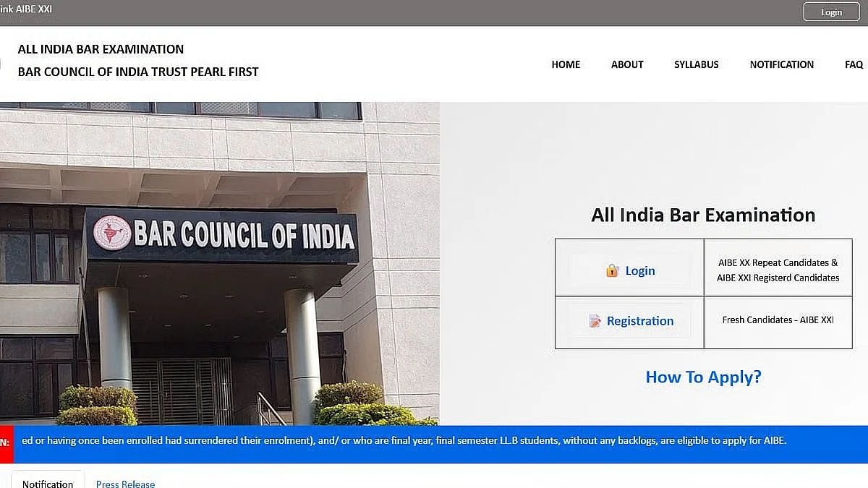The width and height of the screenshot is (868, 488).
Task: Go to the SYLLABUS page
Action: click(x=697, y=64)
